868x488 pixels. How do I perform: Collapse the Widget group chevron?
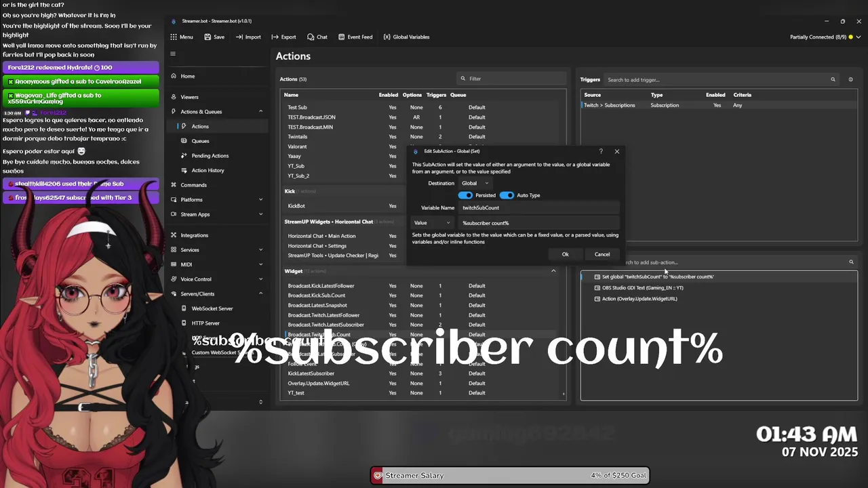pyautogui.click(x=553, y=271)
